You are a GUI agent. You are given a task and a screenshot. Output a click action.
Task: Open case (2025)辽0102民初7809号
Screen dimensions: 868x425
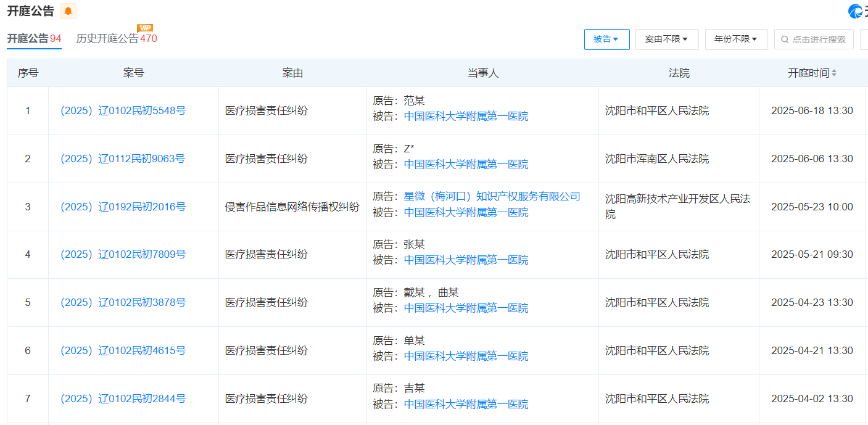(123, 255)
